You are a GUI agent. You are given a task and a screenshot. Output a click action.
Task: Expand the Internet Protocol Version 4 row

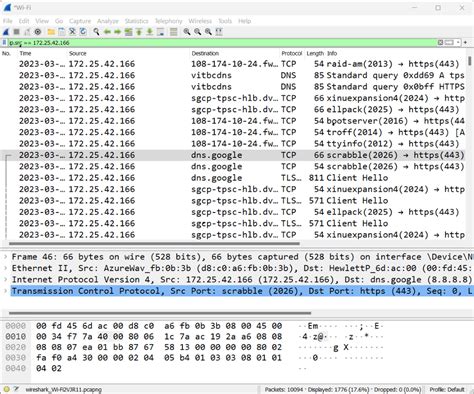pyautogui.click(x=6, y=279)
